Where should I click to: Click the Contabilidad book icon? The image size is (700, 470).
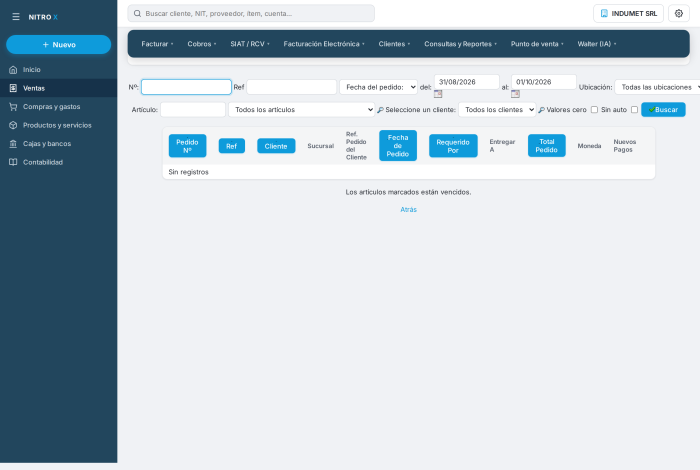click(x=13, y=162)
